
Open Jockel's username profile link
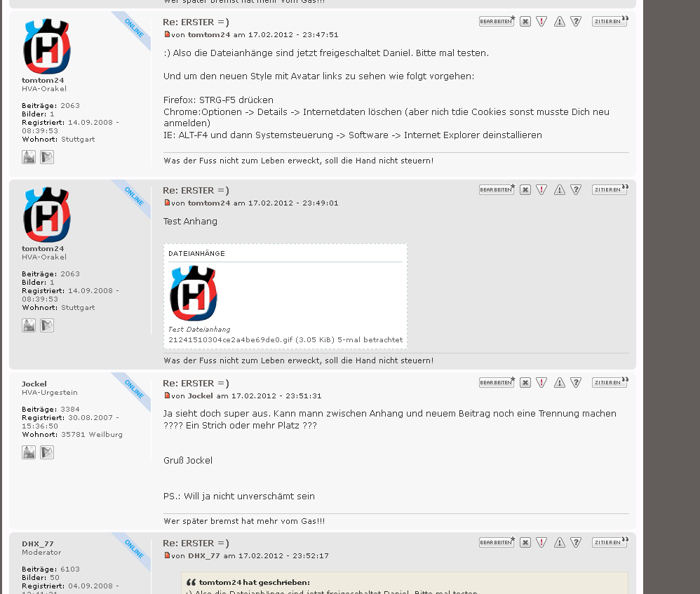coord(34,384)
